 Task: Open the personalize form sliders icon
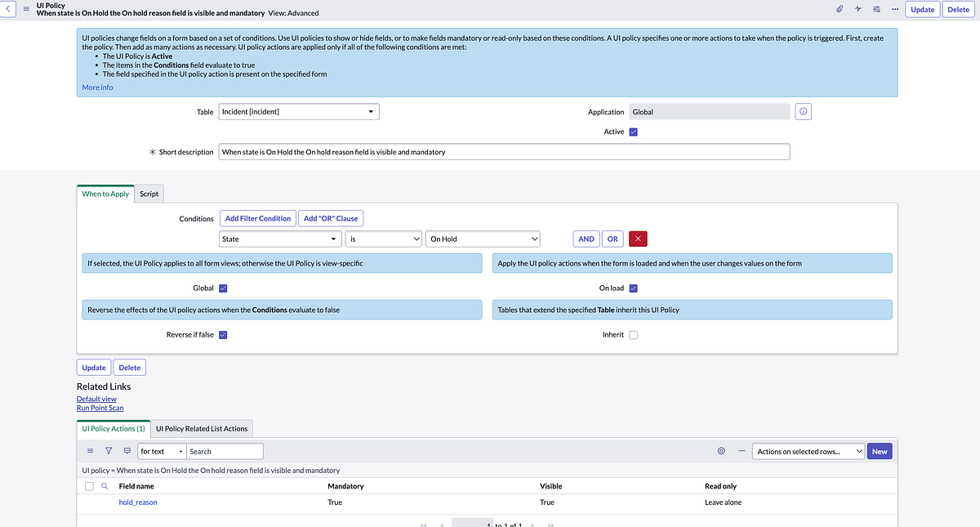click(876, 8)
